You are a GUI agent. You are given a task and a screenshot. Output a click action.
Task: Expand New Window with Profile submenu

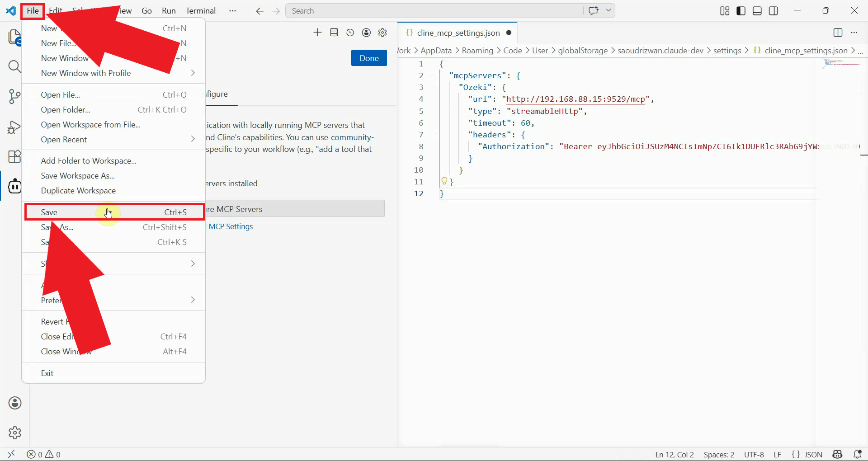click(x=193, y=73)
